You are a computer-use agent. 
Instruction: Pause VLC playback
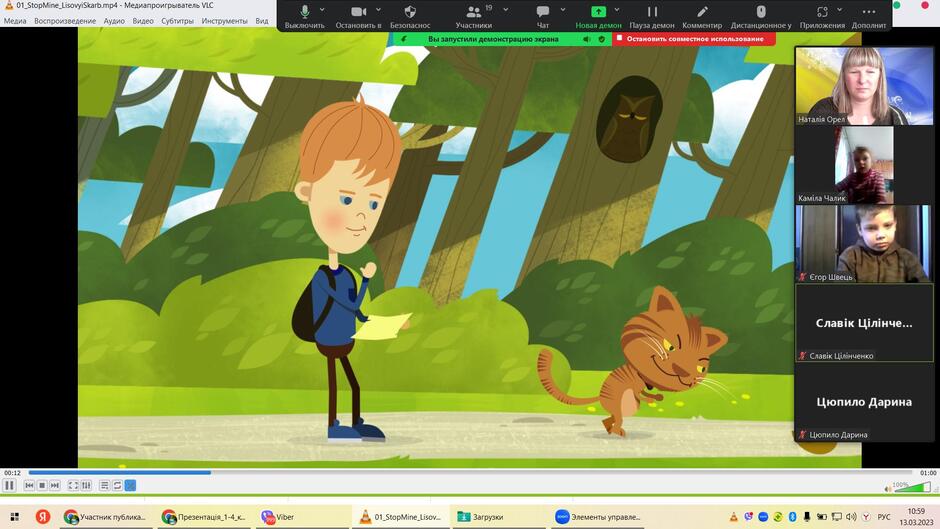pyautogui.click(x=9, y=485)
